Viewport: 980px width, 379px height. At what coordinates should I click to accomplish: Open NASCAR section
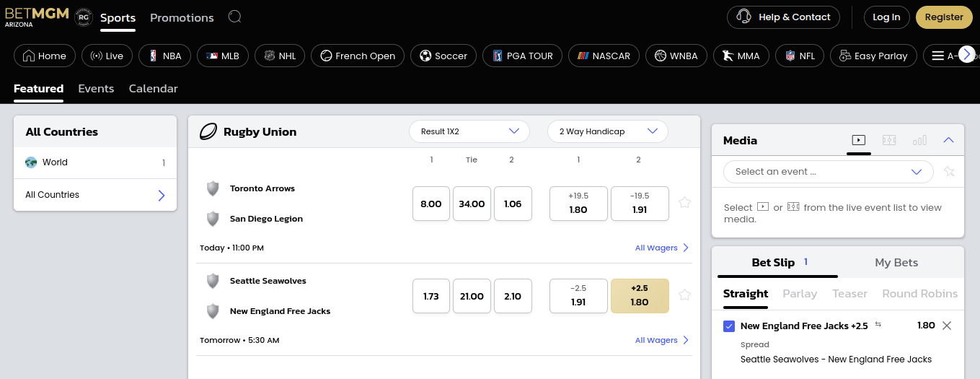[x=604, y=56]
